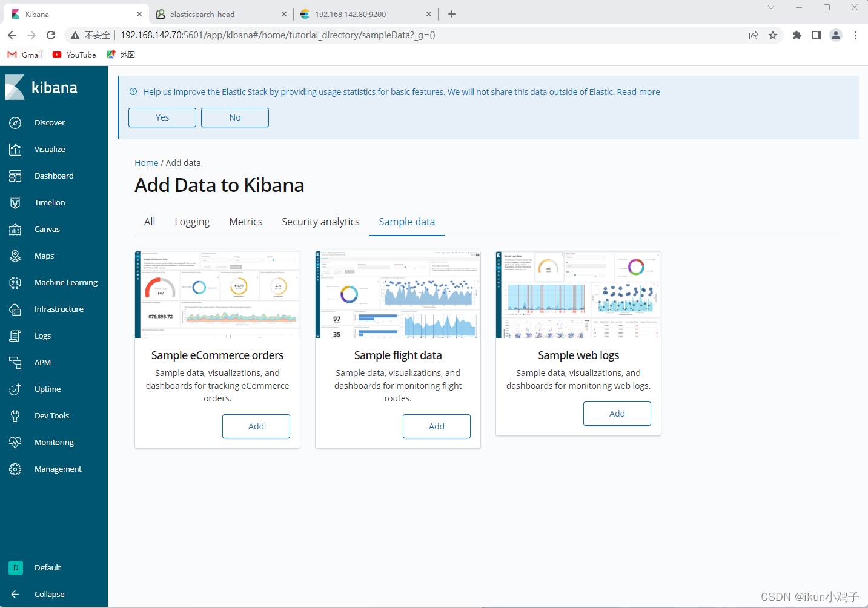Viewport: 868px width, 608px height.
Task: Open the Management gear icon
Action: (15, 469)
